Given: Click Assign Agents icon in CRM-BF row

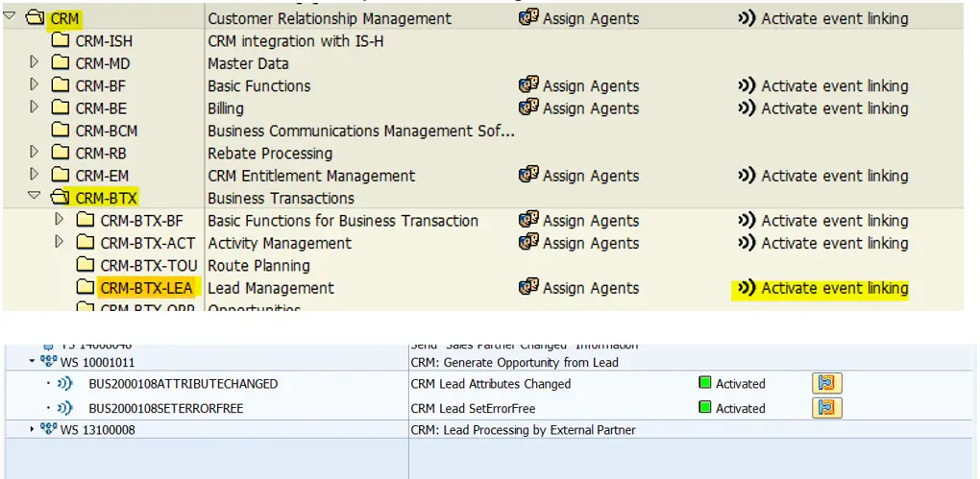Looking at the screenshot, I should [x=528, y=85].
